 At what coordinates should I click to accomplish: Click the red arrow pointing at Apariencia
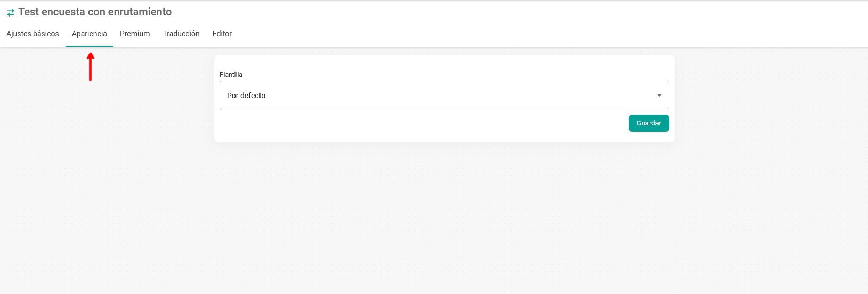coord(91,67)
